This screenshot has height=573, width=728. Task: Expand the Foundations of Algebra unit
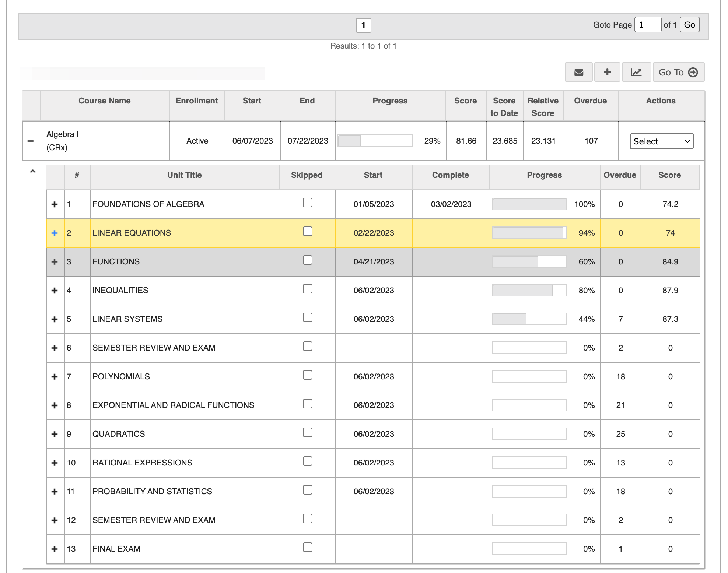55,204
